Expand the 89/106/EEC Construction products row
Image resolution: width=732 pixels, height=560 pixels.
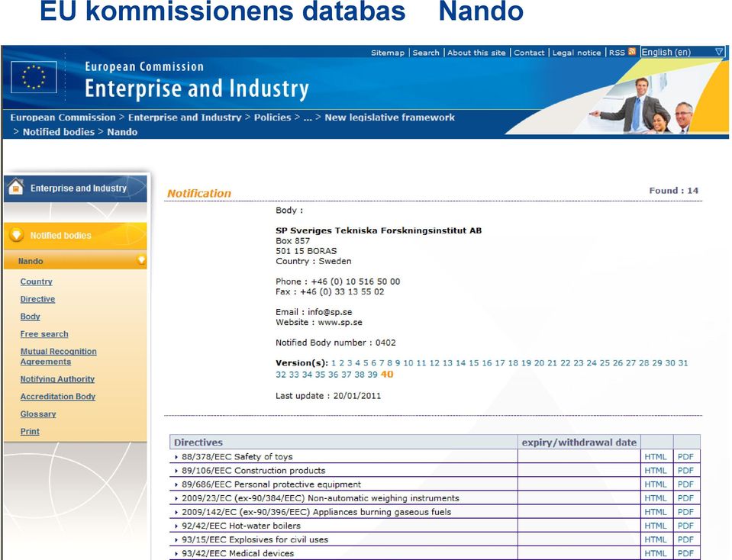click(x=176, y=471)
